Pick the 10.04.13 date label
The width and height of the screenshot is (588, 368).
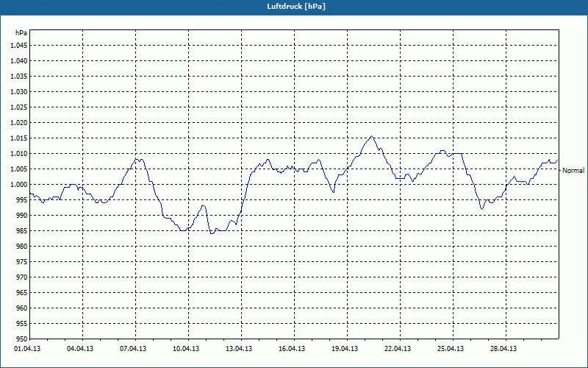click(186, 349)
